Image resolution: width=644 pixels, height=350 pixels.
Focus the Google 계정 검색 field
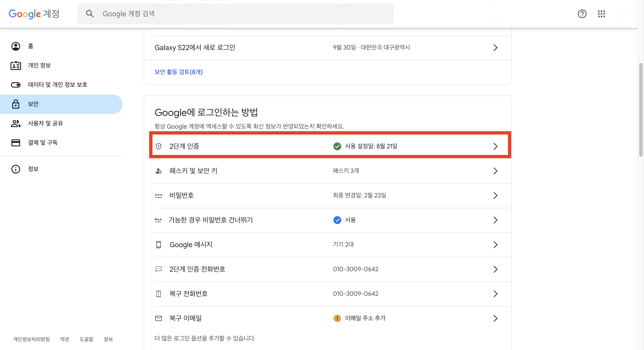pos(235,14)
